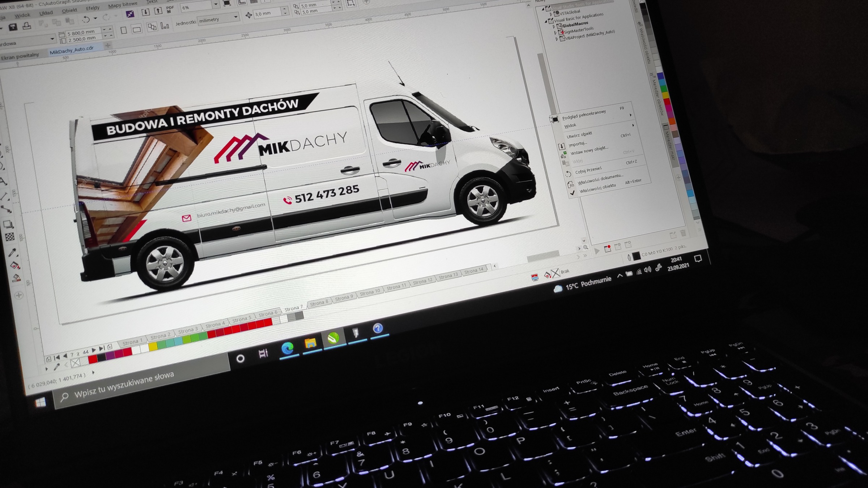Screen dimensions: 868x488
Task: Click the Windows Start button
Action: (x=41, y=402)
